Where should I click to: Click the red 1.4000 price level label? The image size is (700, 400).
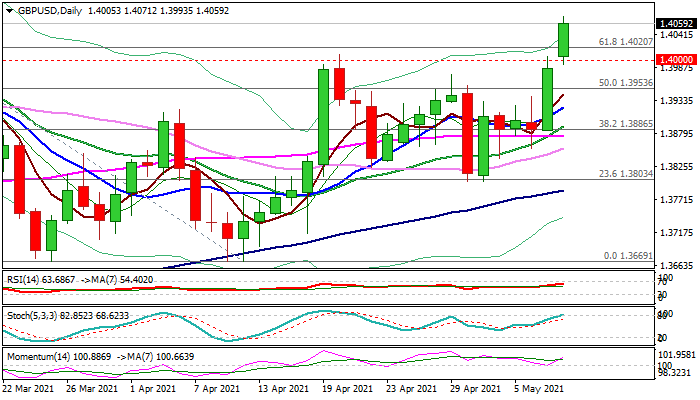coord(677,60)
